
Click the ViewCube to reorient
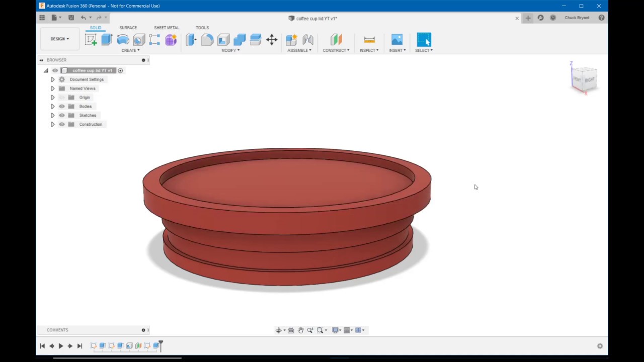(584, 79)
